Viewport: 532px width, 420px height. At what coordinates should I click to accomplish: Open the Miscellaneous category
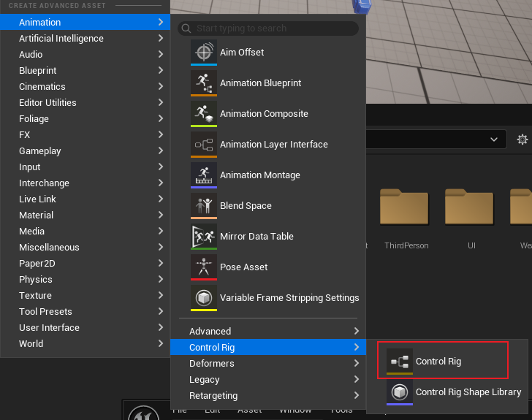[85, 247]
